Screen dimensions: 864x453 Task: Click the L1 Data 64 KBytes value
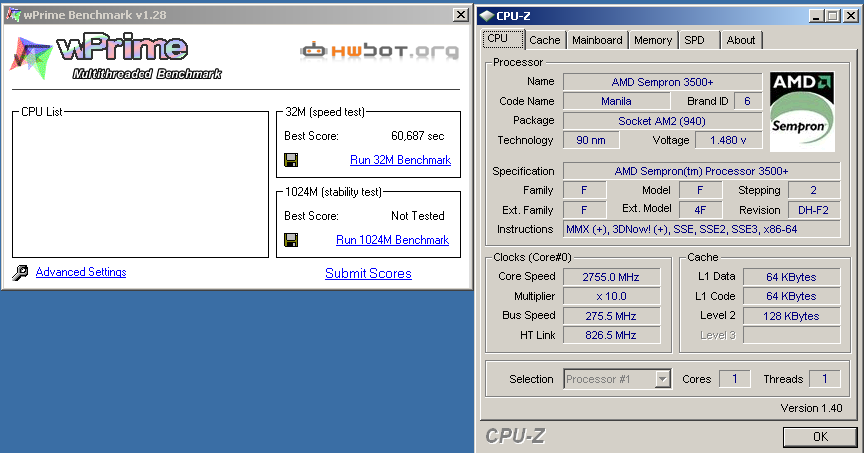pyautogui.click(x=791, y=277)
